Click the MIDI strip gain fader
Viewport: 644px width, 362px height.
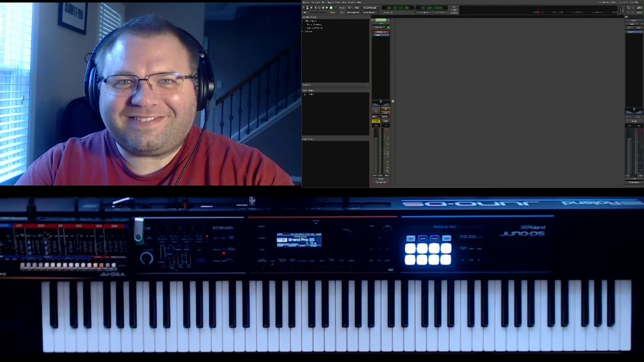376,151
